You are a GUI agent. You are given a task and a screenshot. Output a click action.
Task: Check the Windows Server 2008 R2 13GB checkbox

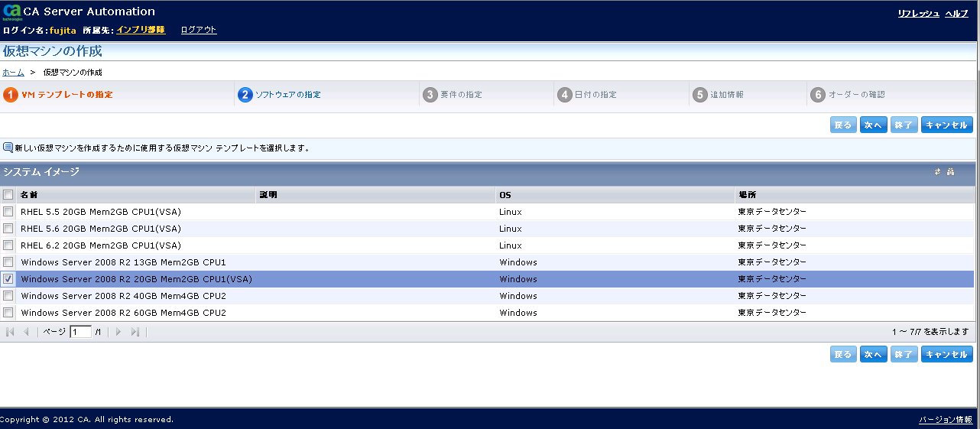[8, 262]
